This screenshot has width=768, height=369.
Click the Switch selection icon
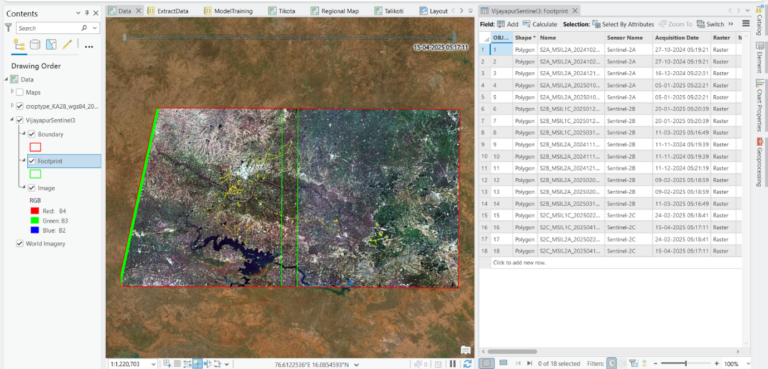coord(700,24)
